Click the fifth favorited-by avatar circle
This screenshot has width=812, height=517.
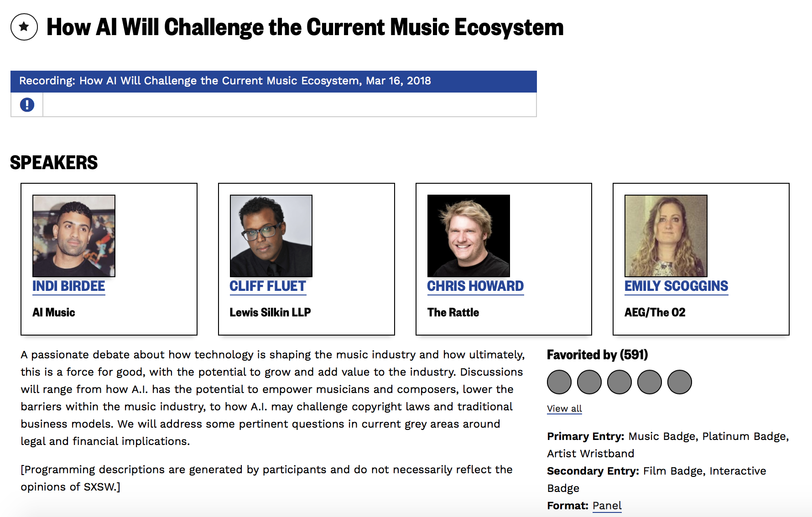pyautogui.click(x=680, y=382)
